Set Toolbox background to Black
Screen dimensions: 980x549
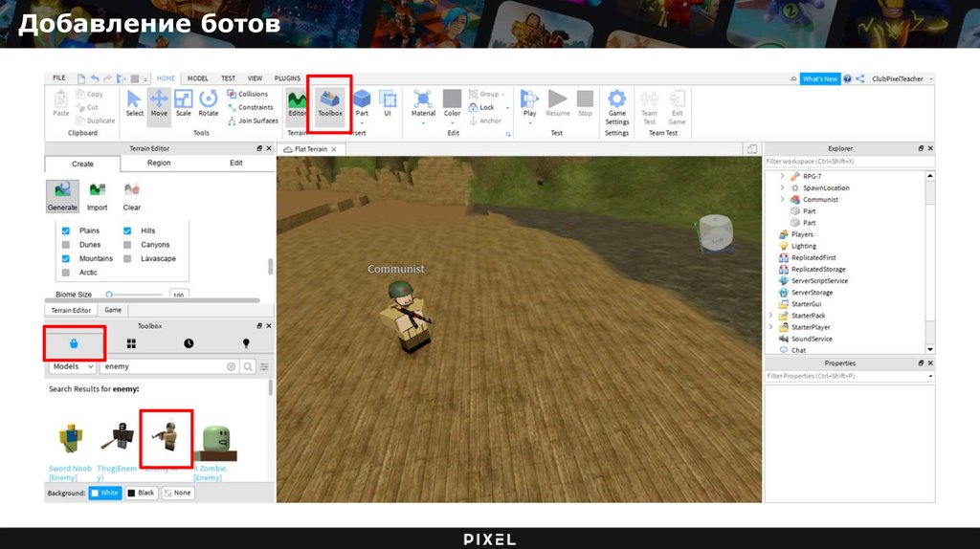tap(142, 493)
